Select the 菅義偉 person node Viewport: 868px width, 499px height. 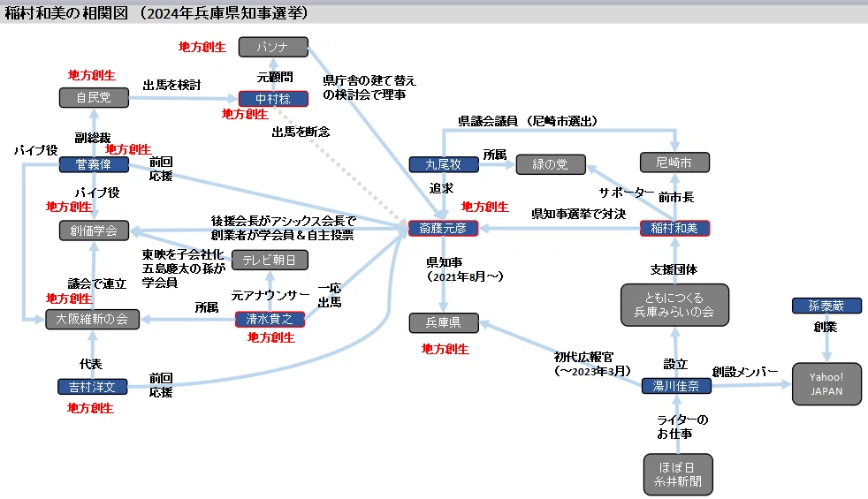point(94,164)
